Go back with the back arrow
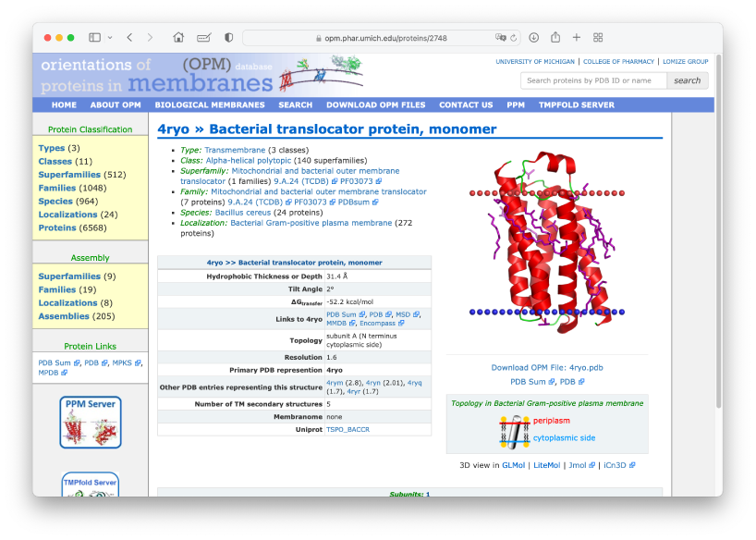 click(x=129, y=38)
